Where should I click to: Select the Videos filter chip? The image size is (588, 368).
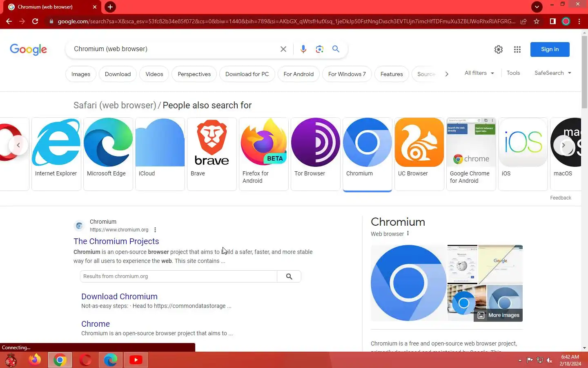pos(154,74)
